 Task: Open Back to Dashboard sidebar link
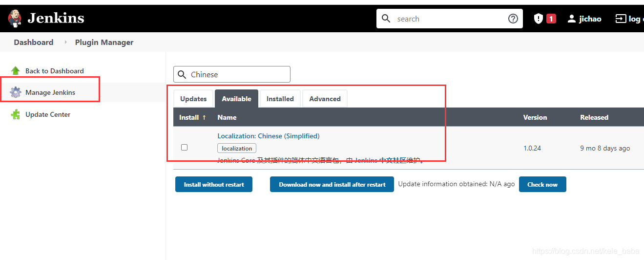click(x=55, y=71)
